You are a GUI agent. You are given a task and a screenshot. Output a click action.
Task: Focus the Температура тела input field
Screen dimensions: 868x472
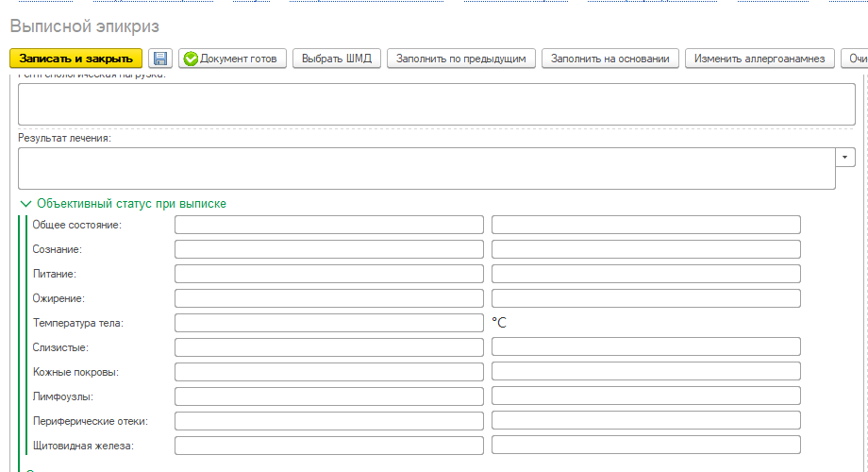click(x=328, y=323)
